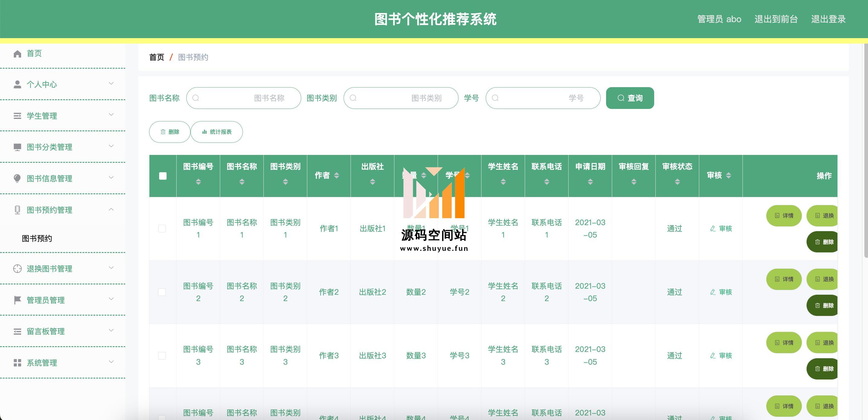Expand the 图书信息管理 menu chevron
Image resolution: width=868 pixels, height=420 pixels.
pos(111,177)
